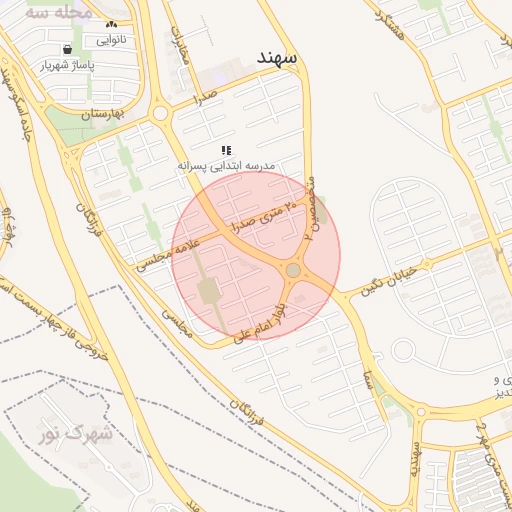Select the سهند city label
512x512 pixels.
point(277,58)
